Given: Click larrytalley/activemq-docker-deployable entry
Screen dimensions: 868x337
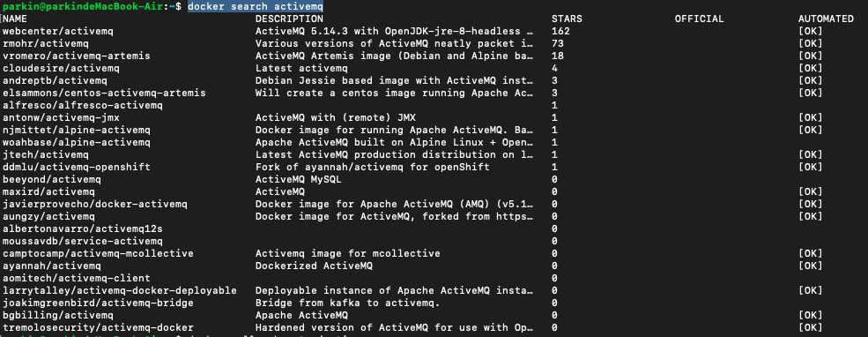Looking at the screenshot, I should (120, 290).
